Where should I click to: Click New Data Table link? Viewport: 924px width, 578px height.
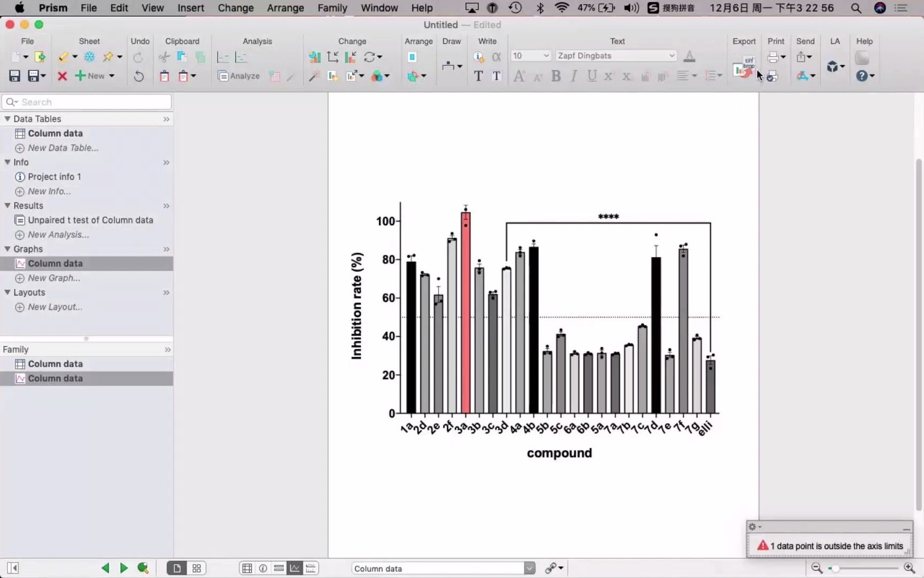(x=63, y=148)
